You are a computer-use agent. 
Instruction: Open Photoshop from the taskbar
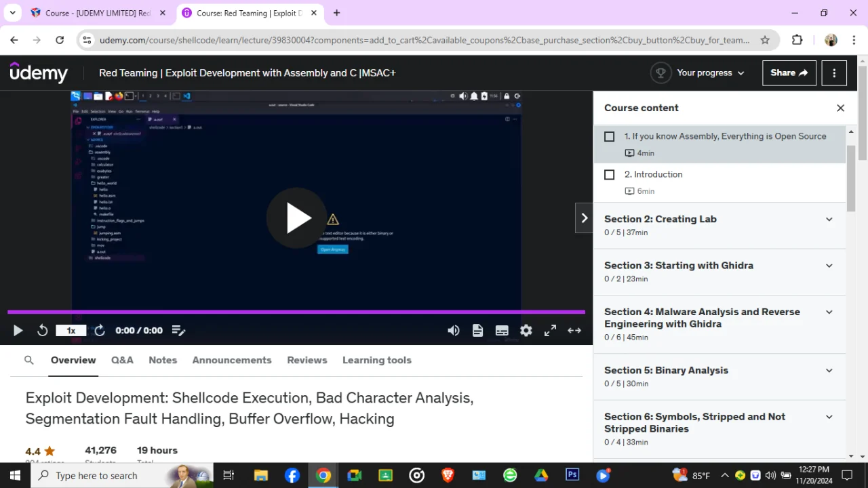[x=572, y=476]
